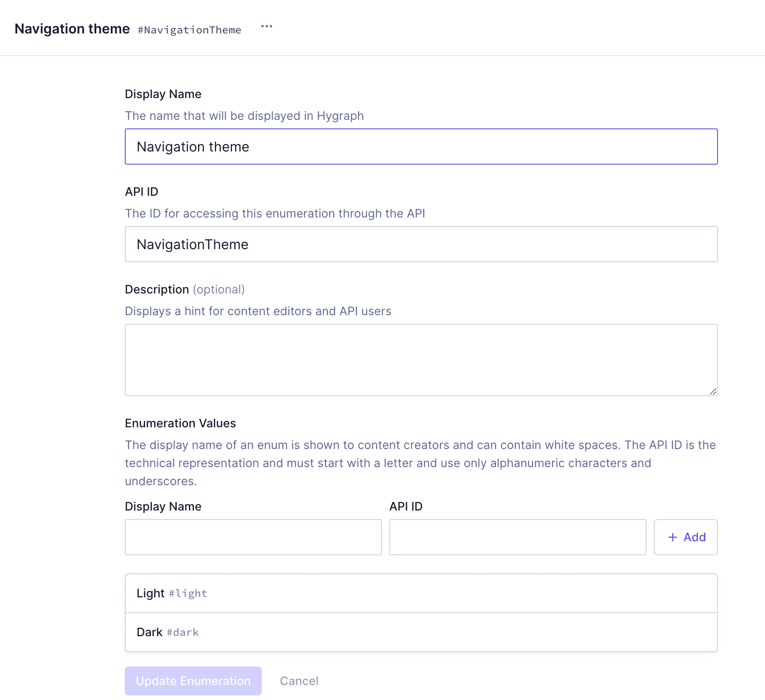
Task: Click Cancel to discard changes
Action: click(x=299, y=681)
